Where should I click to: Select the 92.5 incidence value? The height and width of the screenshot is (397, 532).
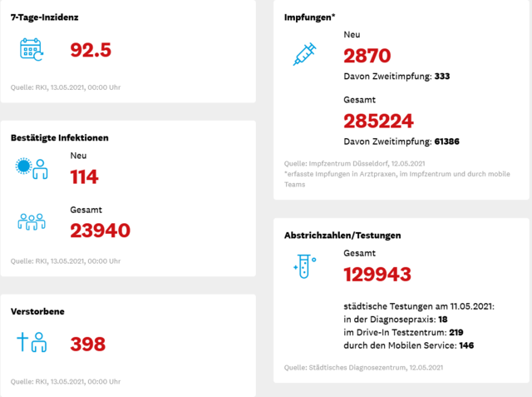(91, 50)
